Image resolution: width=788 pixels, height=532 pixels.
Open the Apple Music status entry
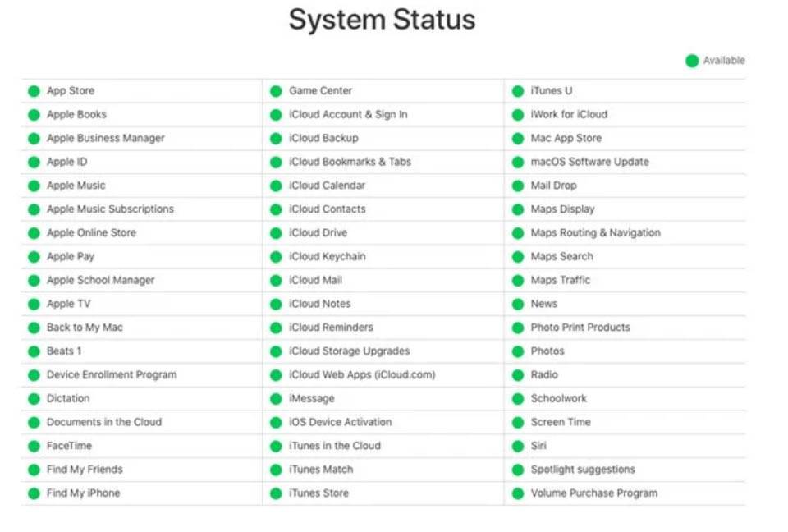coord(76,186)
